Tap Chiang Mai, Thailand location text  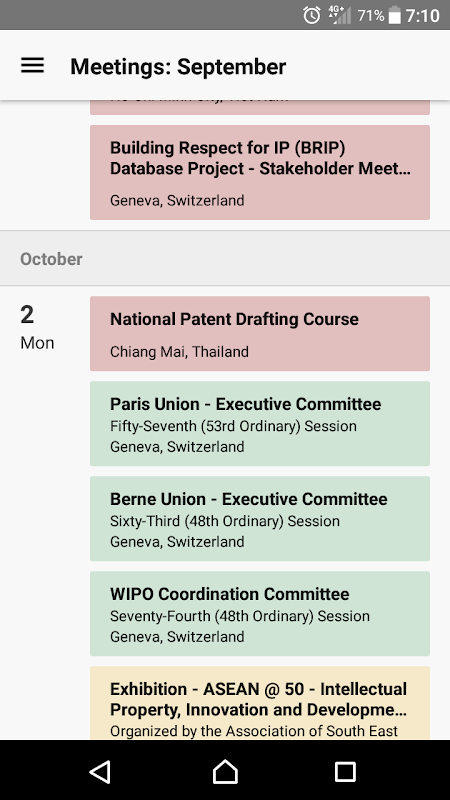179,352
